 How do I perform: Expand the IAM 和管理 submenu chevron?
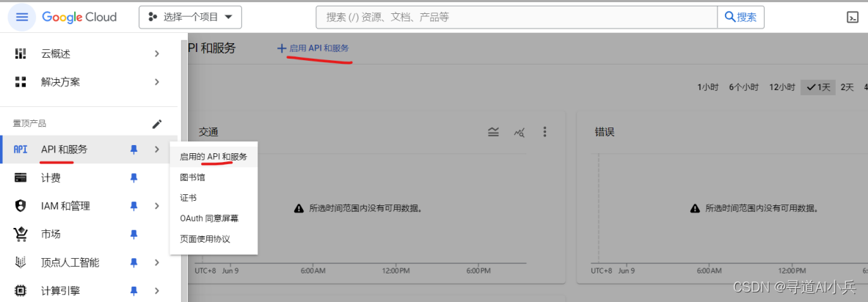[x=157, y=206]
